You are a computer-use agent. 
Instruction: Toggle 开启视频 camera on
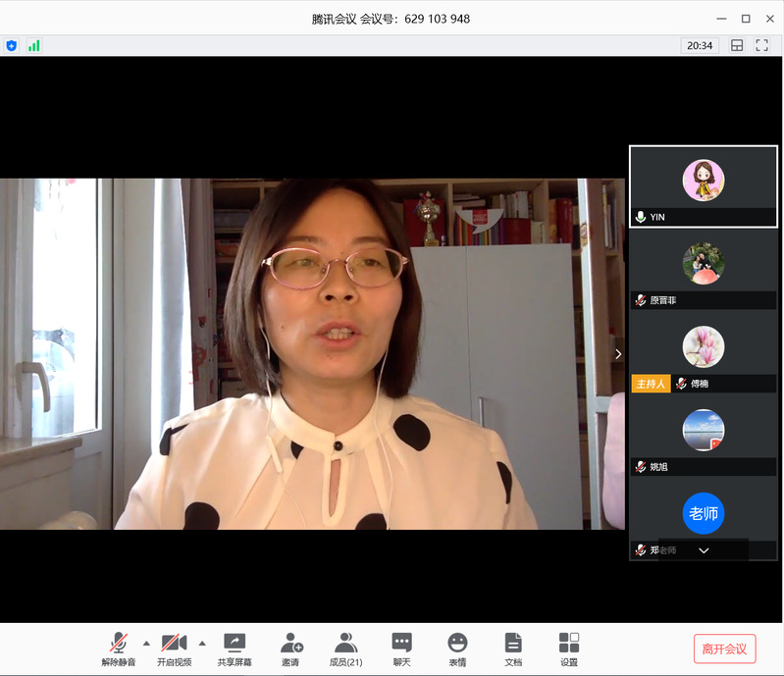[x=175, y=649]
